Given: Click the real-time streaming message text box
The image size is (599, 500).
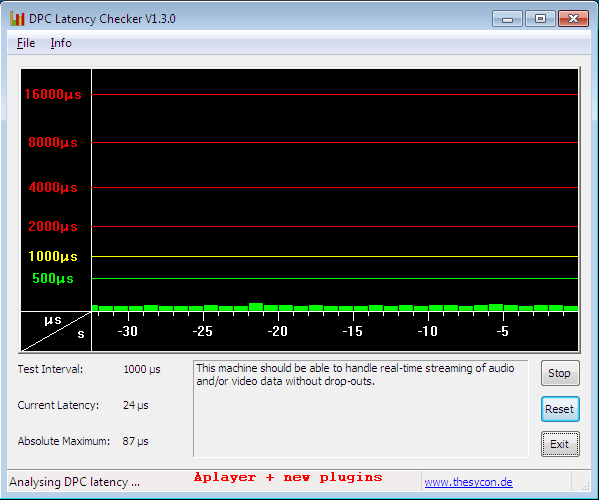Looking at the screenshot, I should [361, 408].
